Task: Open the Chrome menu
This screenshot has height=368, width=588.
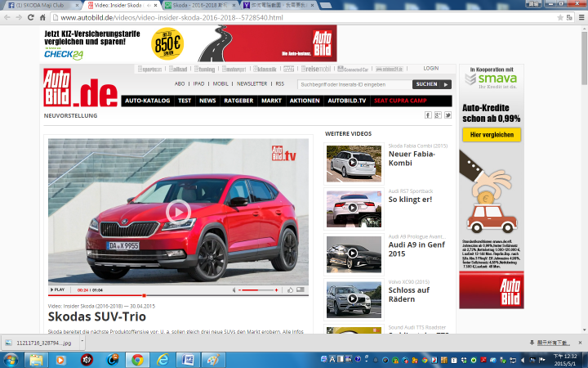Action: point(581,17)
